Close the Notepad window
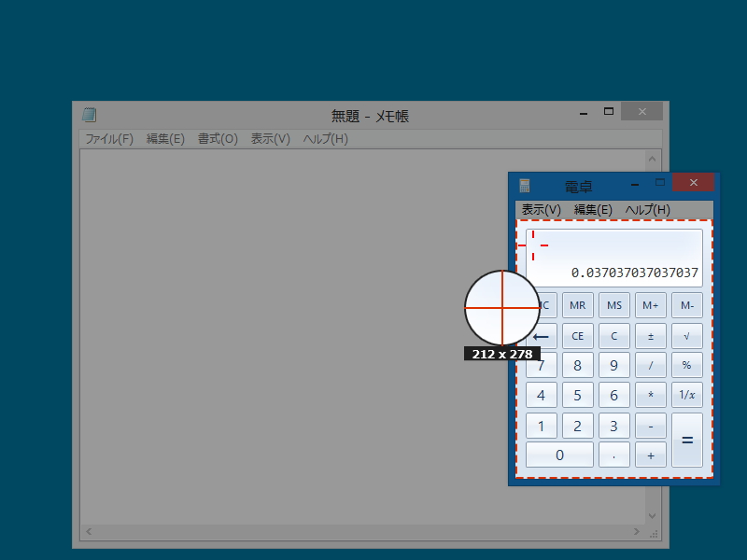Viewport: 747px width, 560px height. point(641,111)
